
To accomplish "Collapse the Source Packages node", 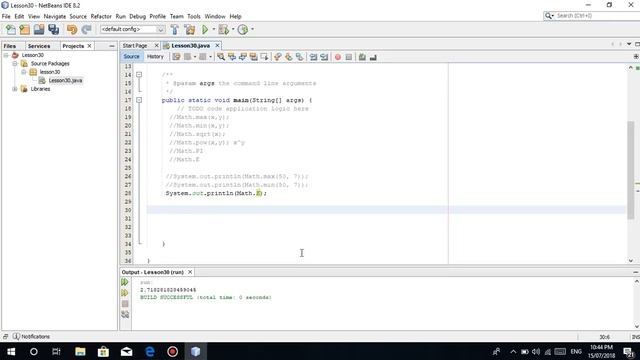I will tap(15, 64).
